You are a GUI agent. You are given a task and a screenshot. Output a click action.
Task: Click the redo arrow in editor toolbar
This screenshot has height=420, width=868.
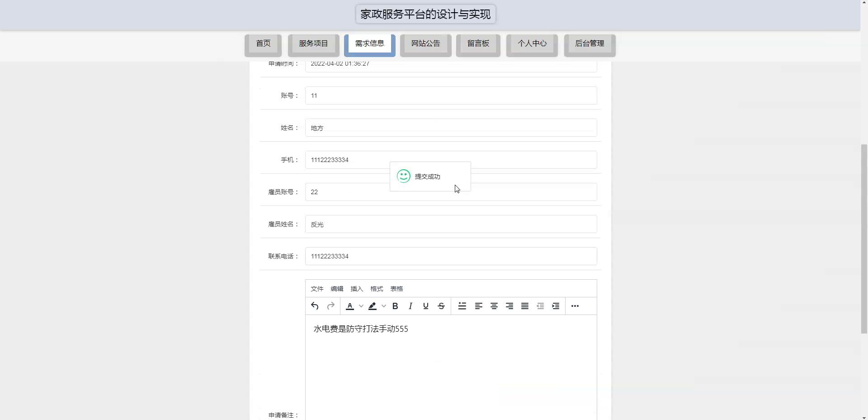click(x=330, y=306)
